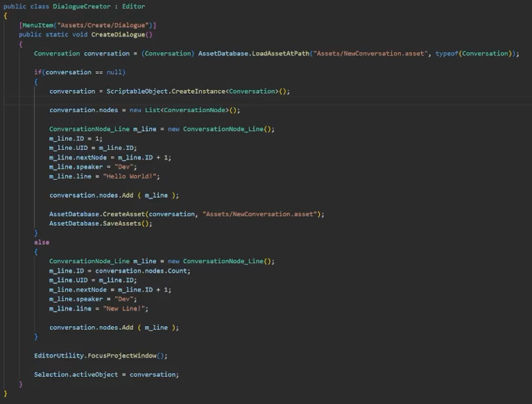532x404 pixels.
Task: Click the CreateDialogue method name
Action: 118,35
